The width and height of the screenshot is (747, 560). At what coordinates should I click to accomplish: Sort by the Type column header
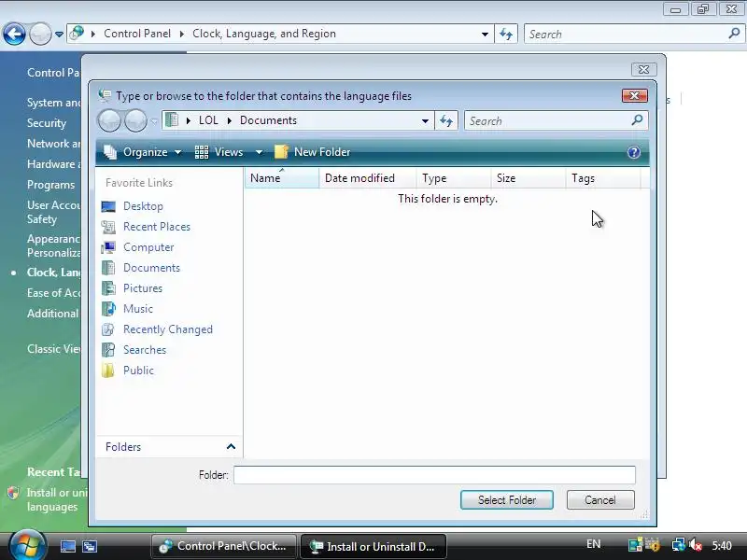click(x=454, y=178)
